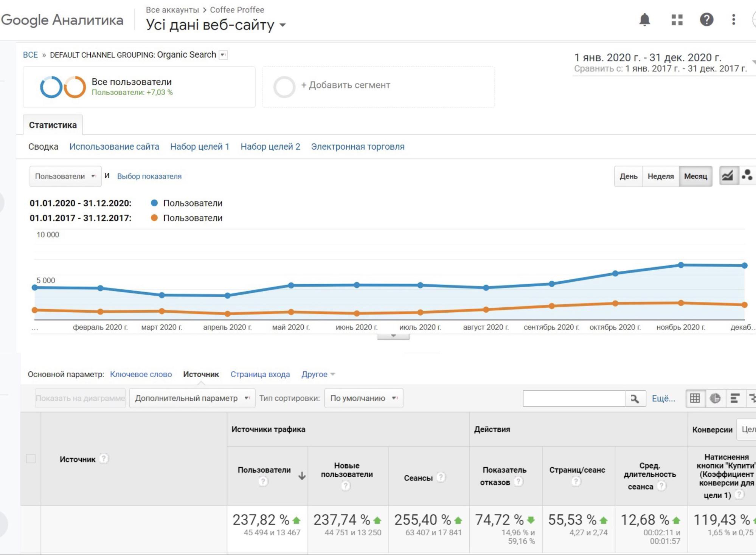Expand the Пользователи metric dropdown

pyautogui.click(x=65, y=176)
